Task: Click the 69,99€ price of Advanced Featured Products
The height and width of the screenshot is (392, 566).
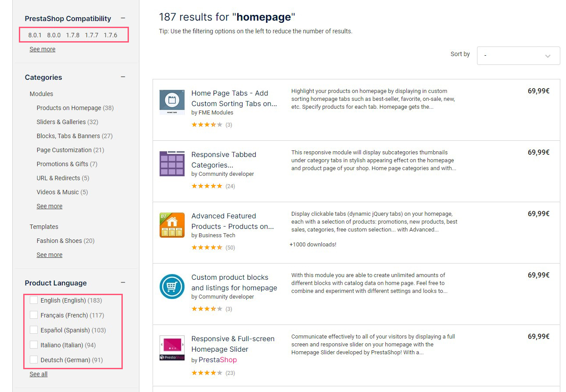Action: [x=538, y=214]
